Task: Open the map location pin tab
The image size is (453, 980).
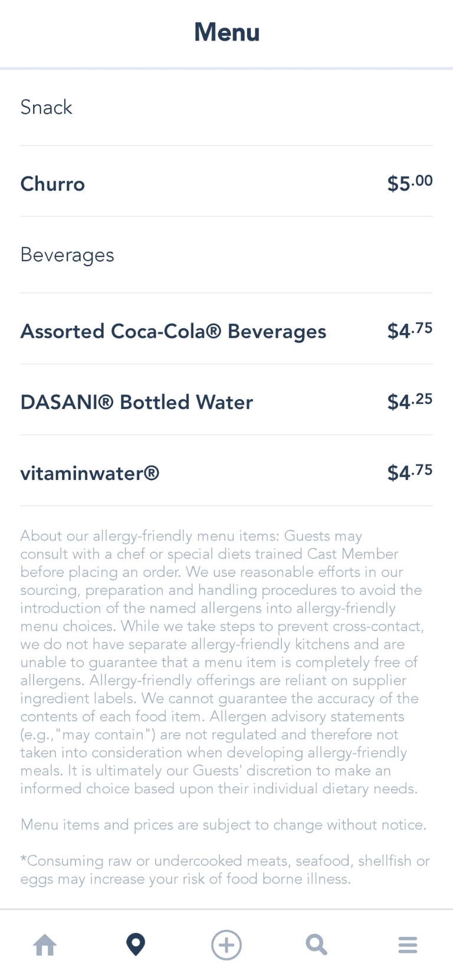Action: [x=136, y=945]
